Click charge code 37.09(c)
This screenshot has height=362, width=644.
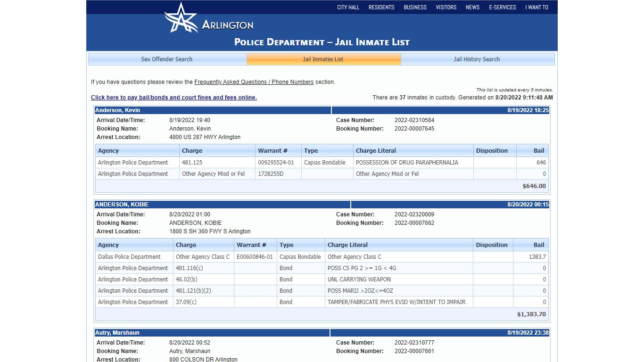(186, 302)
